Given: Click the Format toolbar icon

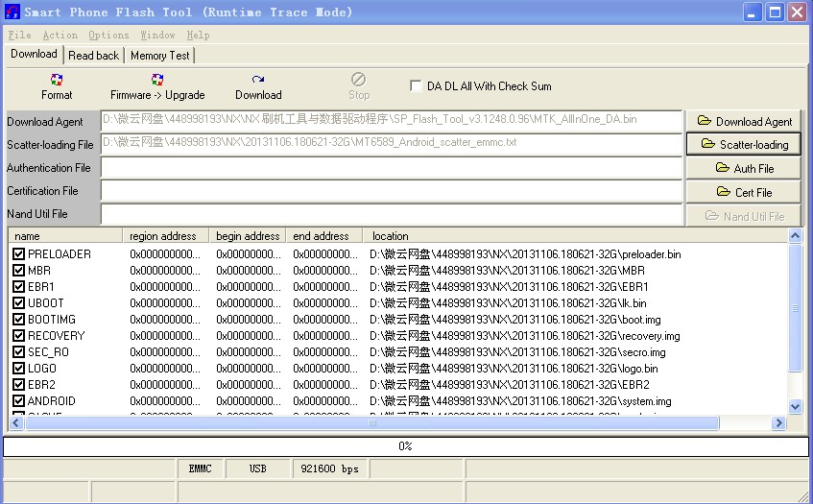Looking at the screenshot, I should (x=57, y=80).
